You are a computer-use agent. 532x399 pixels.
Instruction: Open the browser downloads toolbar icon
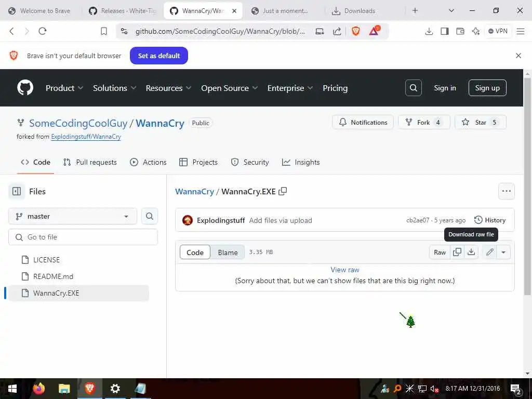coord(429,31)
